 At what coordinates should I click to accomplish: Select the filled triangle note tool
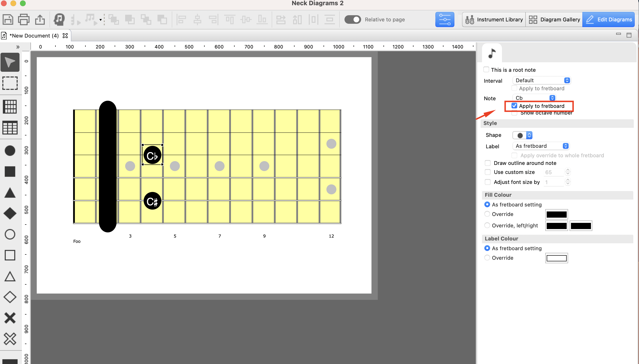click(x=10, y=193)
